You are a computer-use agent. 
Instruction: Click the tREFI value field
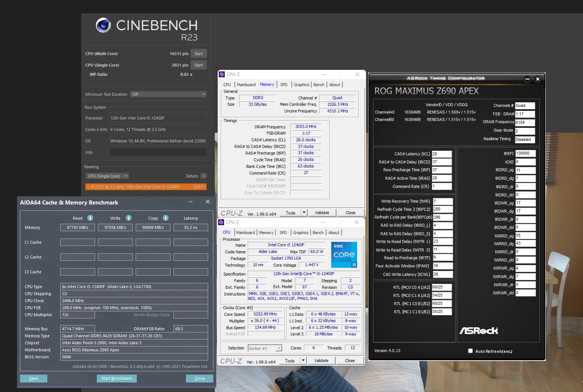click(x=525, y=153)
